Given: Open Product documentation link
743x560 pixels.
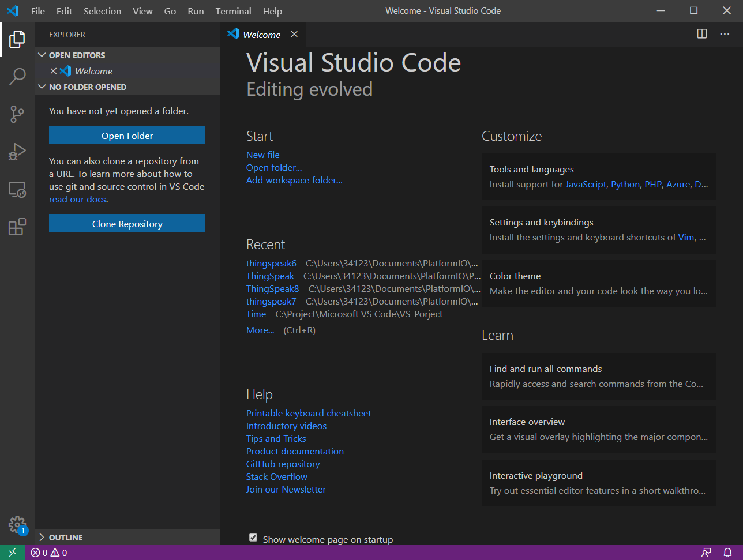Looking at the screenshot, I should coord(295,451).
